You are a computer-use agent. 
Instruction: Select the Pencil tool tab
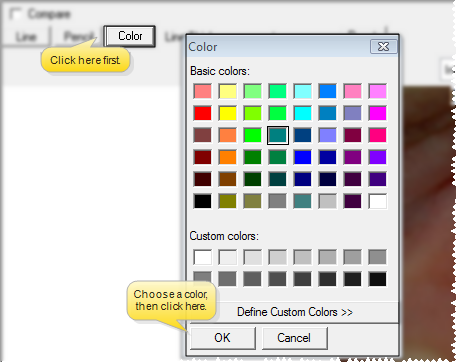point(79,37)
